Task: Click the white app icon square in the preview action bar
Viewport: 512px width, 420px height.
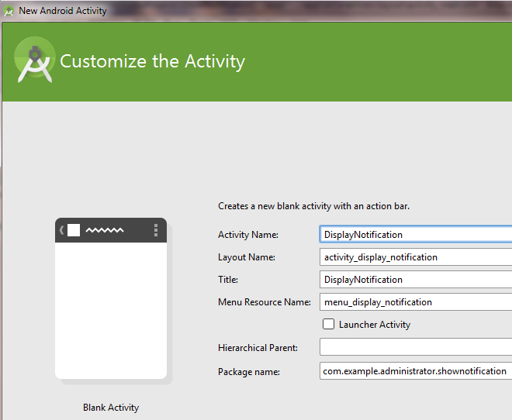Action: tap(74, 230)
